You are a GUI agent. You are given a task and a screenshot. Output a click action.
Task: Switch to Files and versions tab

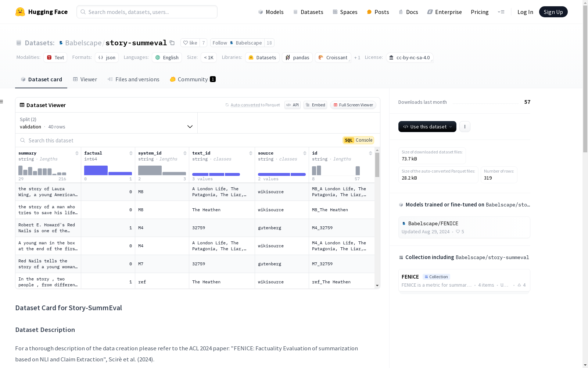[133, 79]
